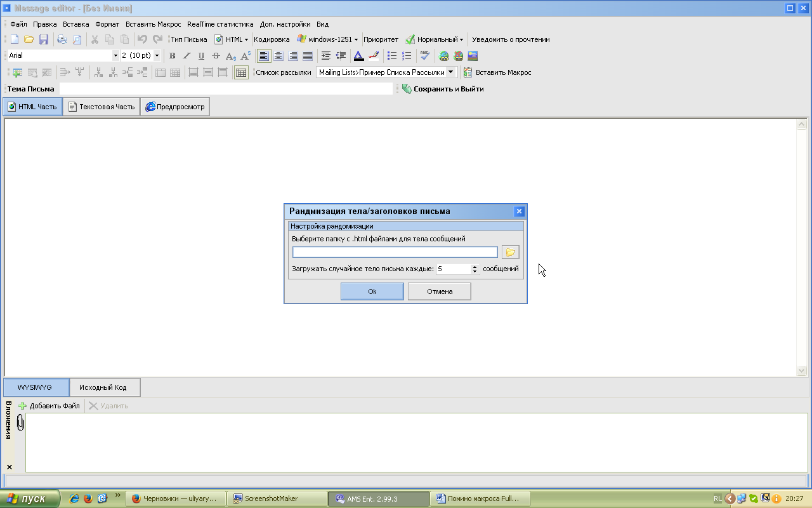Toggle Italic formatting
Viewport: 812px width, 508px height.
click(187, 56)
